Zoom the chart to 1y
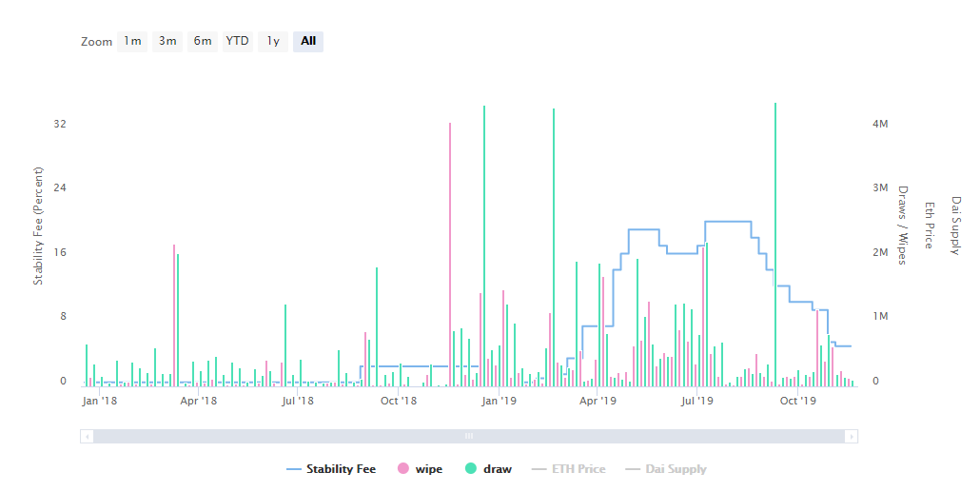This screenshot has height=492, width=980. pos(273,41)
